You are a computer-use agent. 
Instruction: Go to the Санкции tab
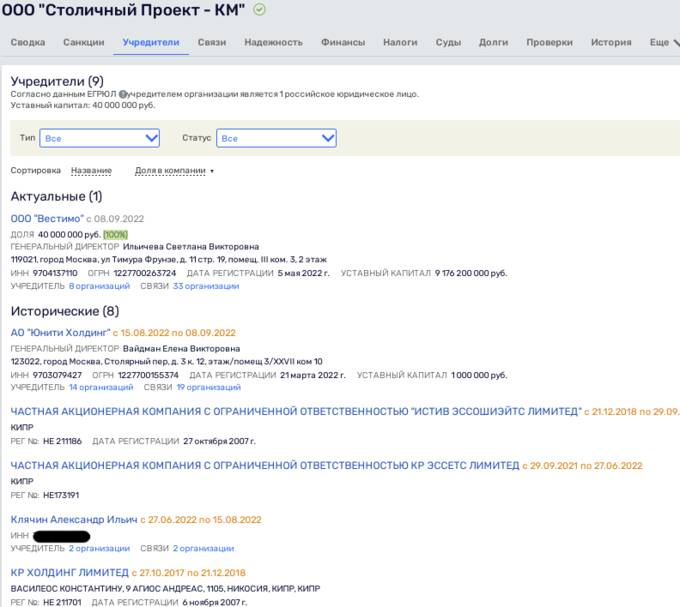tap(83, 43)
